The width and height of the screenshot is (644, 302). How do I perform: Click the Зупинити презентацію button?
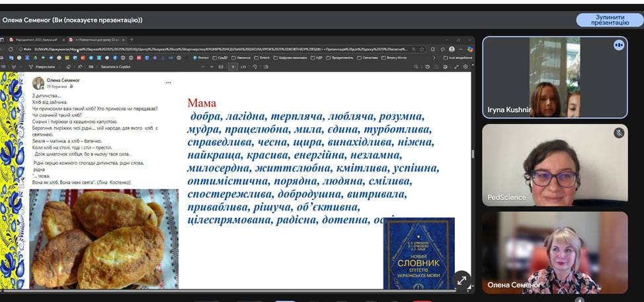[610, 20]
